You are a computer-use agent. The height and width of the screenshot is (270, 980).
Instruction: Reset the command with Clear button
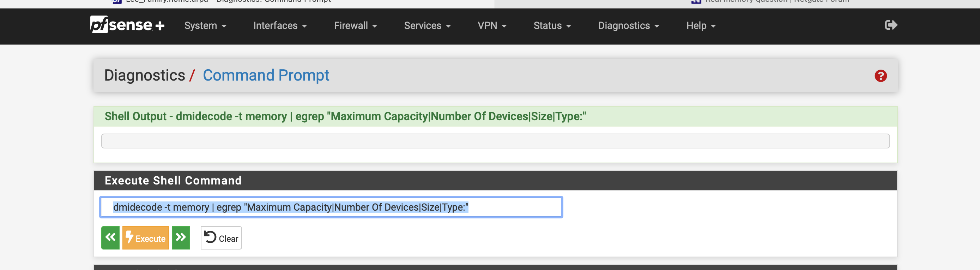(221, 237)
